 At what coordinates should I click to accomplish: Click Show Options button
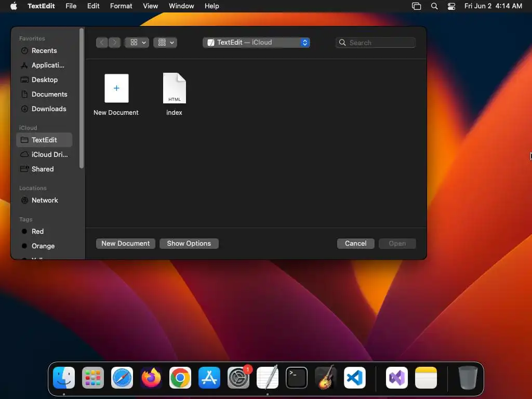coord(189,243)
